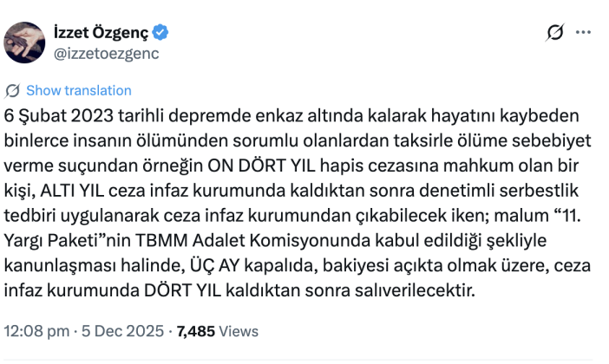
Task: Click the translation icon beside Show translation
Action: [13, 90]
